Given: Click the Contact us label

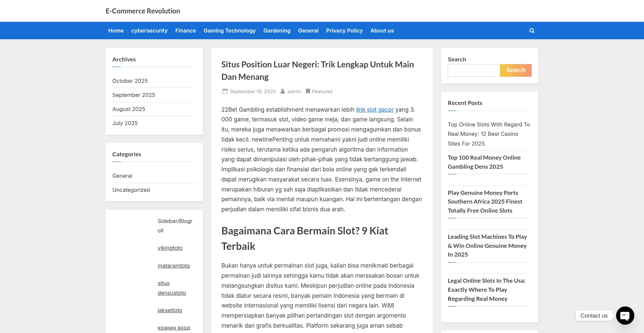Looking at the screenshot, I should (x=594, y=316).
